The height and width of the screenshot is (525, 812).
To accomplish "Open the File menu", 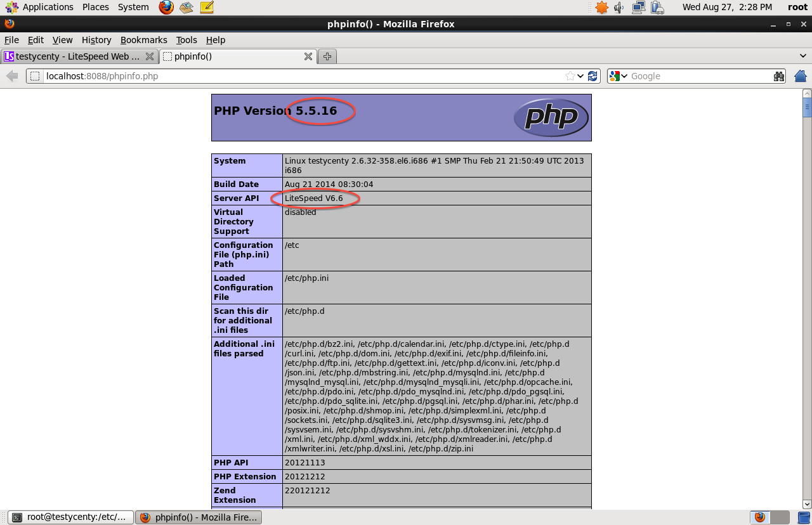I will 11,40.
